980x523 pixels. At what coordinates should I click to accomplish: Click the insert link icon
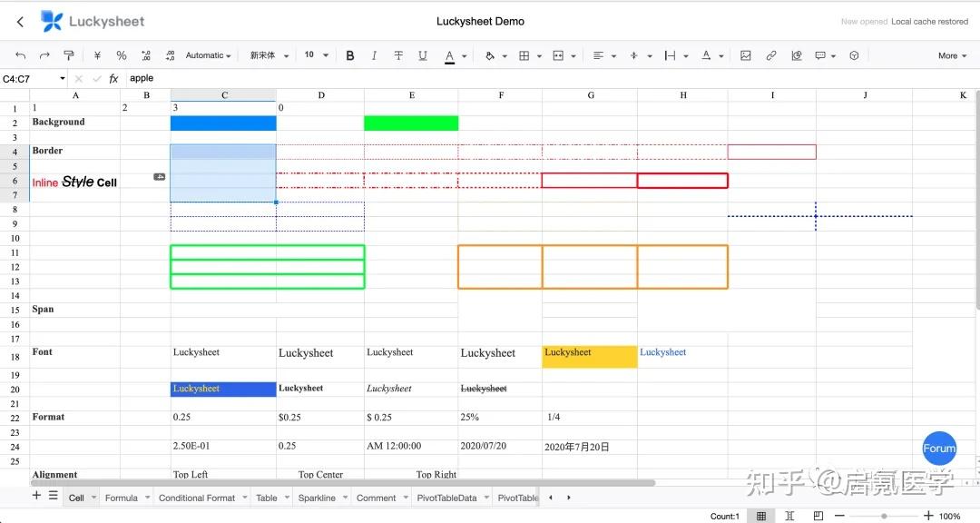(771, 55)
